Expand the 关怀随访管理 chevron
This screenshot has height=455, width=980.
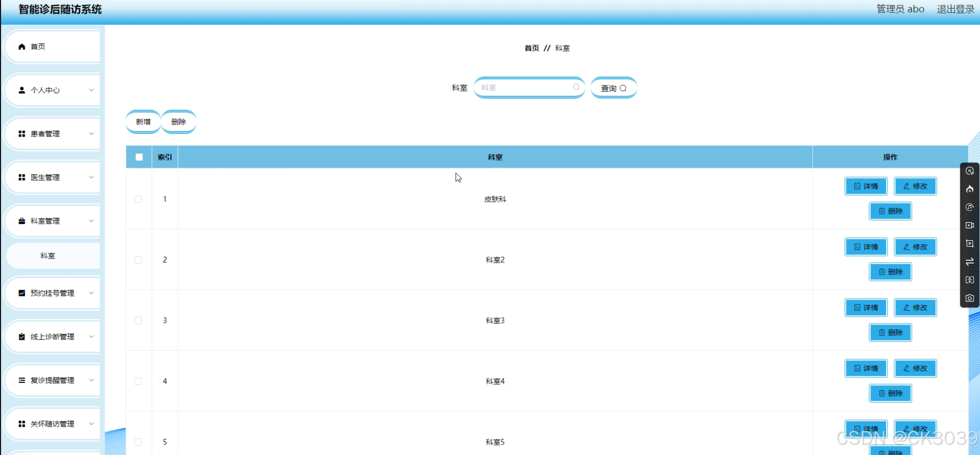pyautogui.click(x=91, y=424)
